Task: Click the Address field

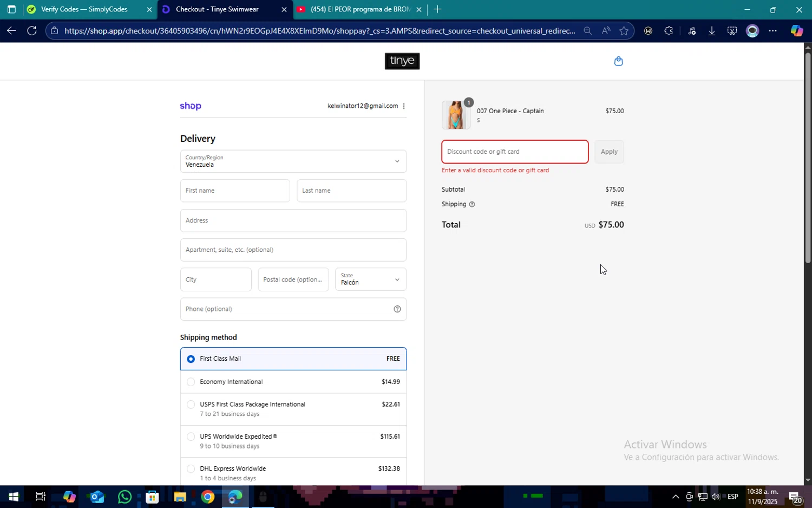Action: pos(293,220)
